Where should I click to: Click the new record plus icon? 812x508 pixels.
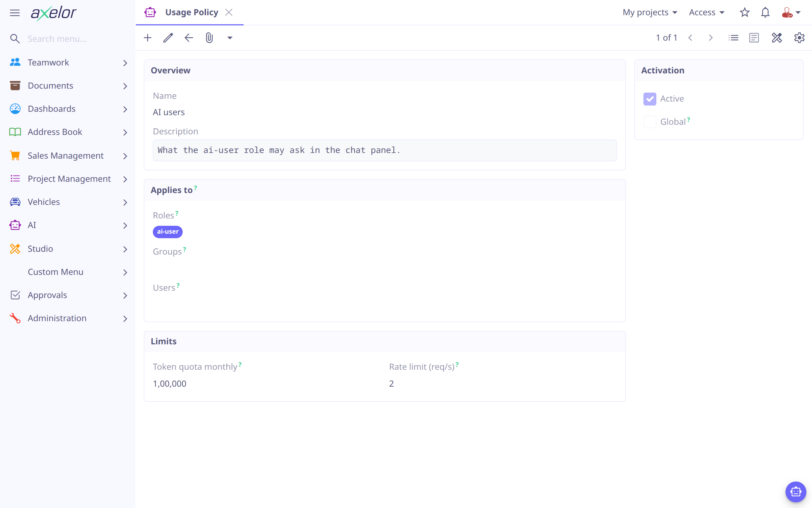tap(148, 38)
